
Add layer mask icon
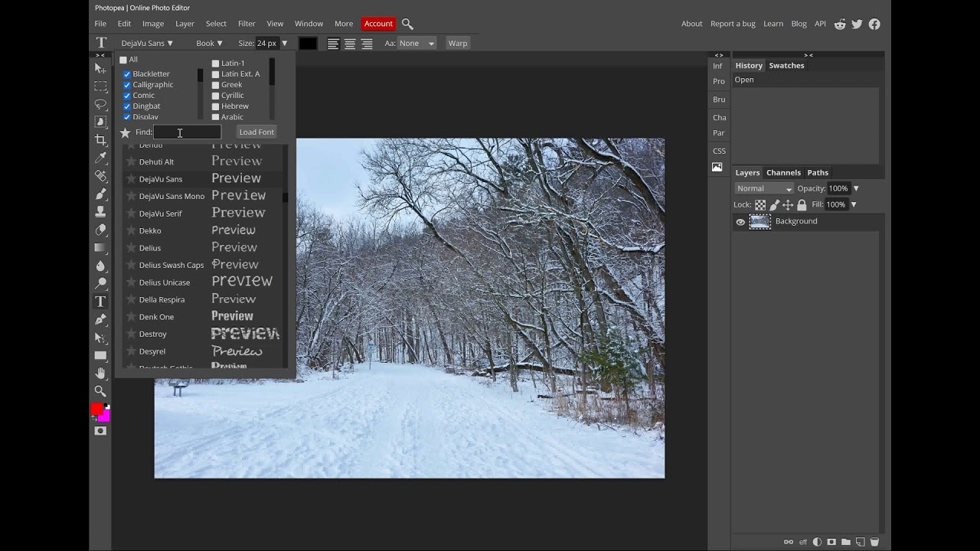click(831, 542)
